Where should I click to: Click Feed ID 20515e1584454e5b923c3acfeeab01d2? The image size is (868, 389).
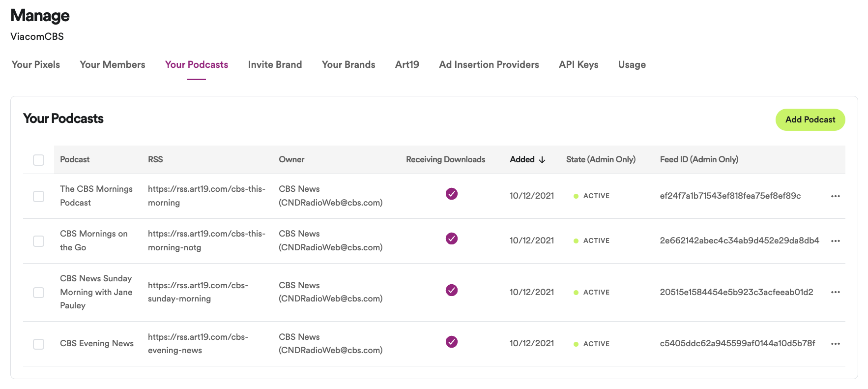(737, 292)
